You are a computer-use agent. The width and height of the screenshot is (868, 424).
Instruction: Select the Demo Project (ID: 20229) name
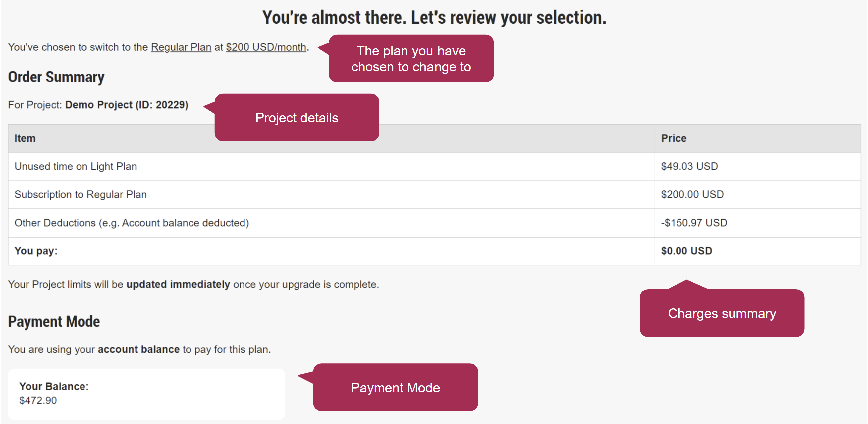(x=126, y=105)
